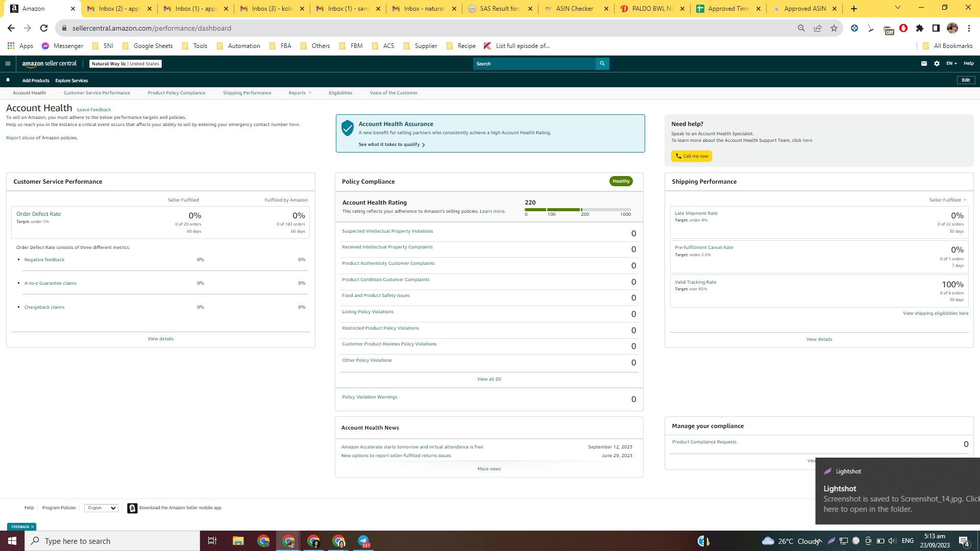The width and height of the screenshot is (980, 551).
Task: Go back using the browser back arrow
Action: (11, 28)
